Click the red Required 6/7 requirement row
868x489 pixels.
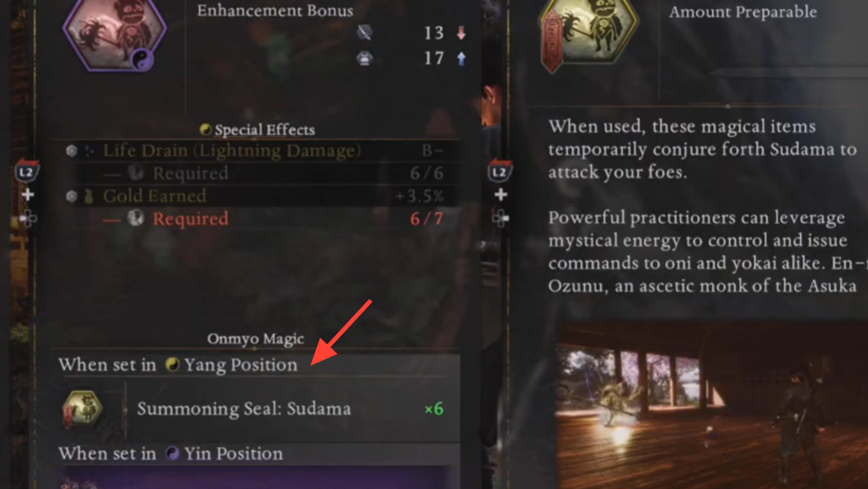(257, 219)
